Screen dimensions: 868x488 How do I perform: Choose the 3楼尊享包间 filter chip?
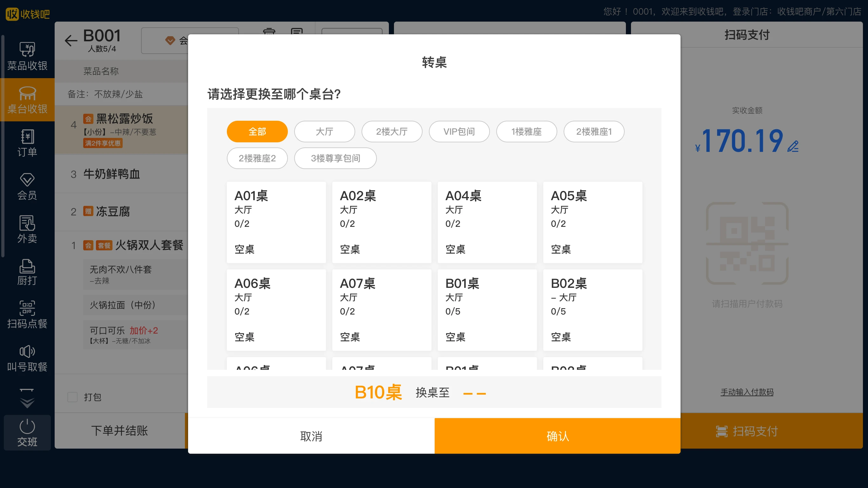[x=335, y=158]
